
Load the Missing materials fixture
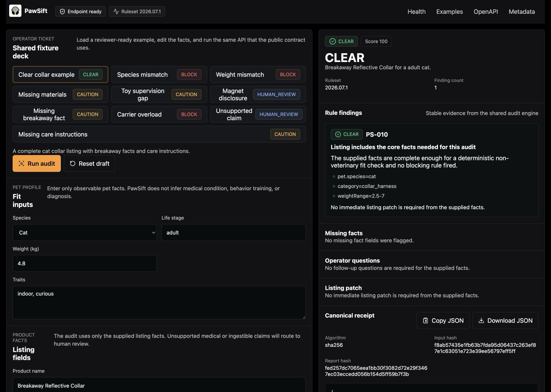tap(60, 95)
